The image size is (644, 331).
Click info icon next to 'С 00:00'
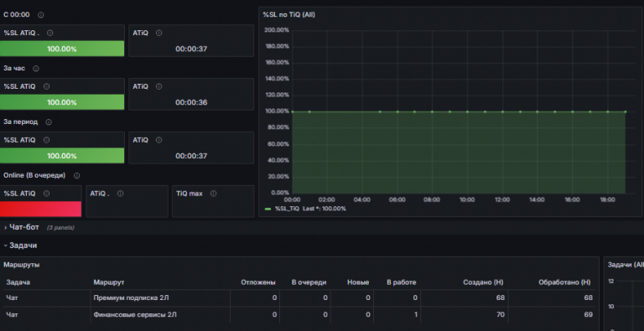[x=40, y=15]
